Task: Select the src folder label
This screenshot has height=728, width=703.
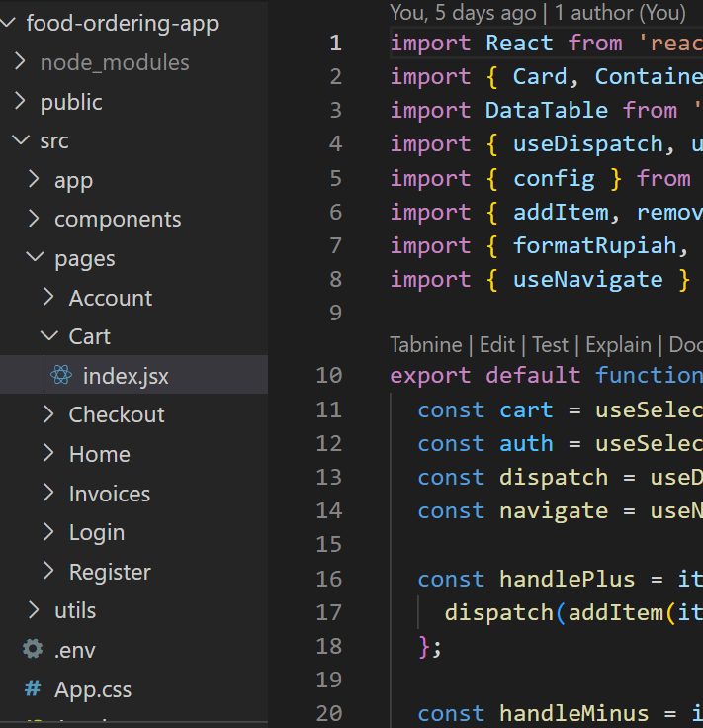Action: tap(54, 141)
